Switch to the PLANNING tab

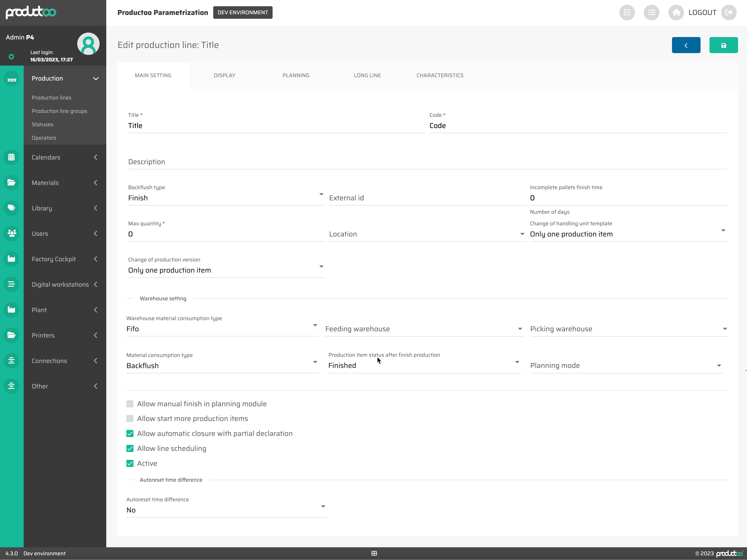(x=296, y=75)
